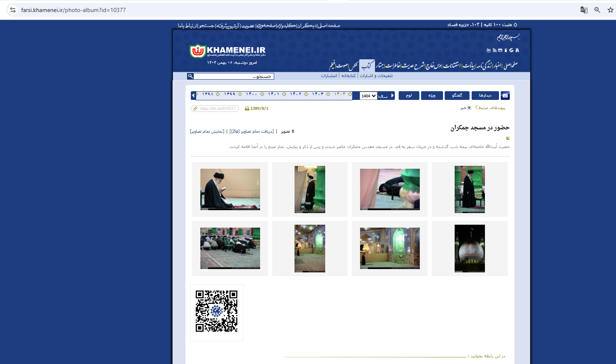Click the download all images (Zip) link
This screenshot has width=616, height=364.
(x=252, y=131)
